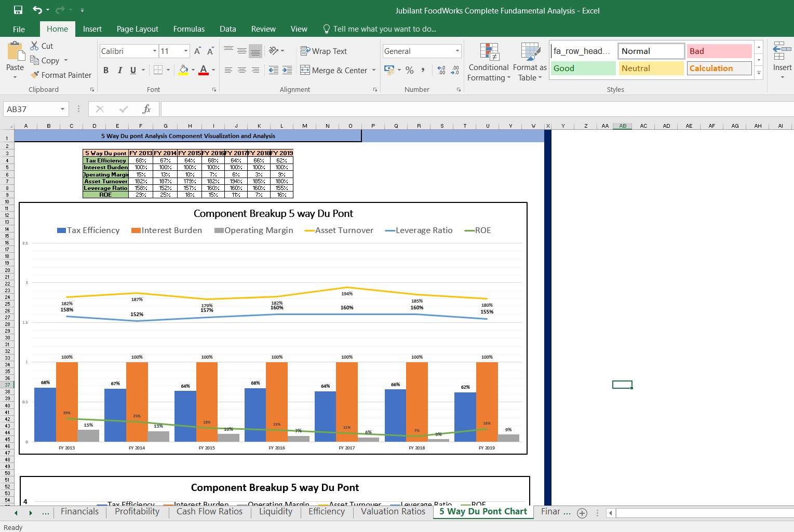Click the Fill Color paint bucket

[x=183, y=70]
